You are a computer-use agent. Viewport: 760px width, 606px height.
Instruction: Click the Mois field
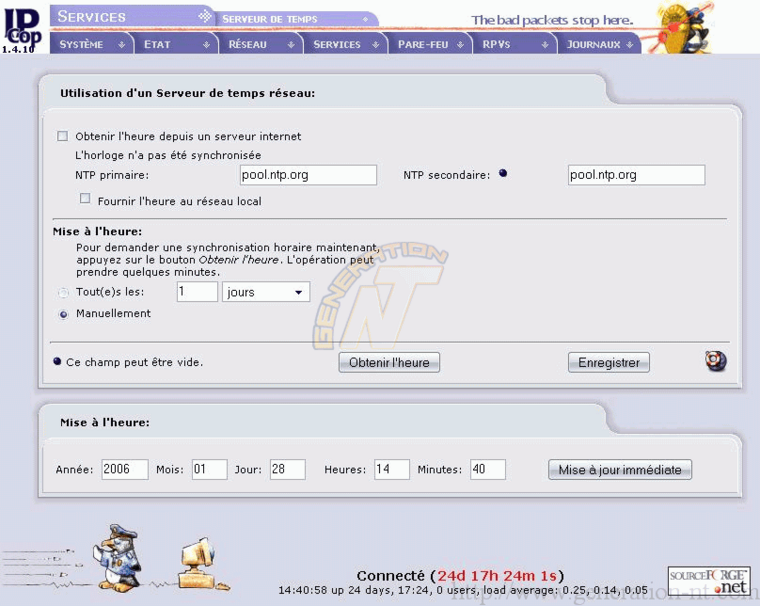[209, 469]
